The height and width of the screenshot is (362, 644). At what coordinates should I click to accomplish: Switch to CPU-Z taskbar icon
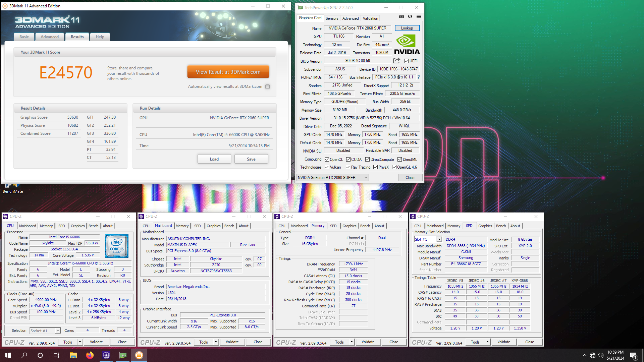(x=106, y=355)
